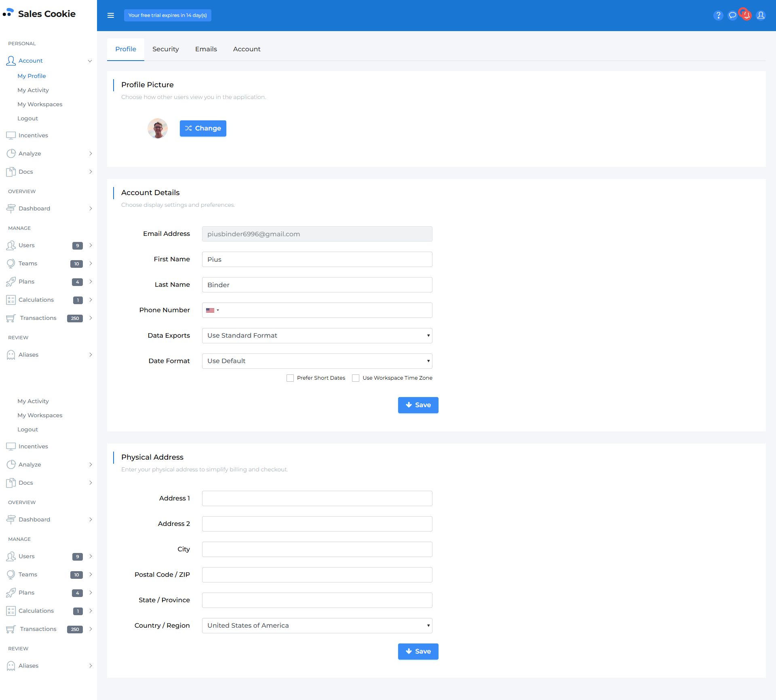Save the Account Details section
This screenshot has height=700, width=776.
(x=418, y=405)
